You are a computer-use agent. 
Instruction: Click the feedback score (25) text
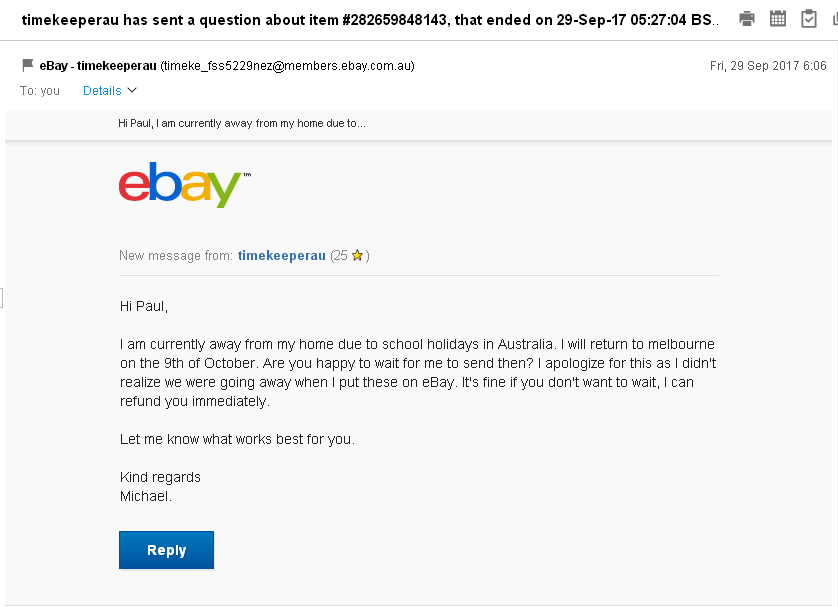pyautogui.click(x=339, y=256)
